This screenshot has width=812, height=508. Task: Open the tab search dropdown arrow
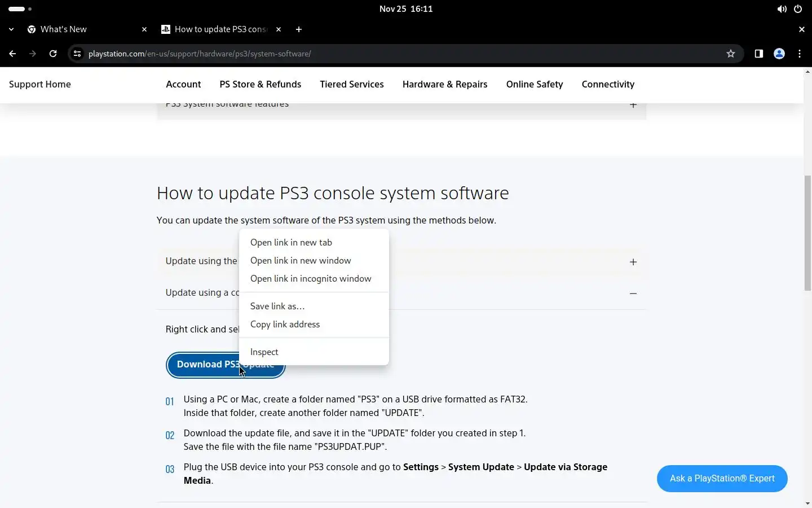click(x=11, y=29)
